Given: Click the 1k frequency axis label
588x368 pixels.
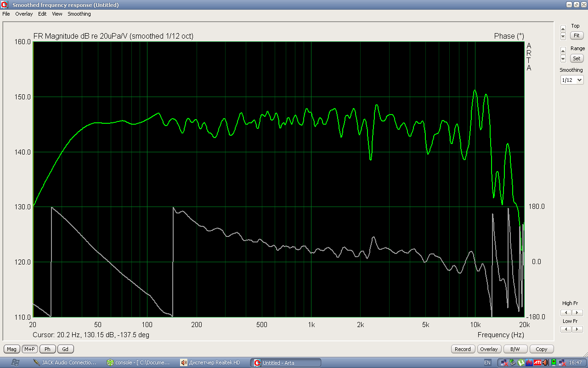Looking at the screenshot, I should [x=311, y=324].
